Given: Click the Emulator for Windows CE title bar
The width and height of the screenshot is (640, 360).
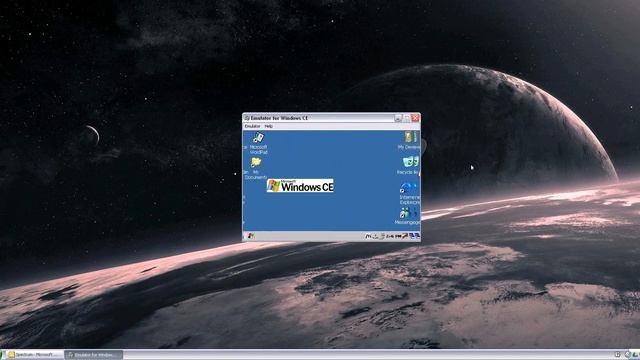Looking at the screenshot, I should [x=318, y=118].
